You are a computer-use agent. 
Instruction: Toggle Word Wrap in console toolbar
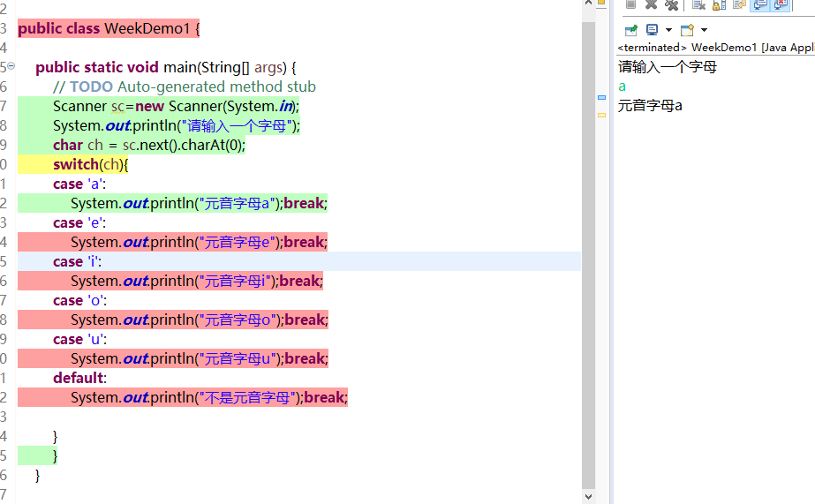tap(739, 4)
